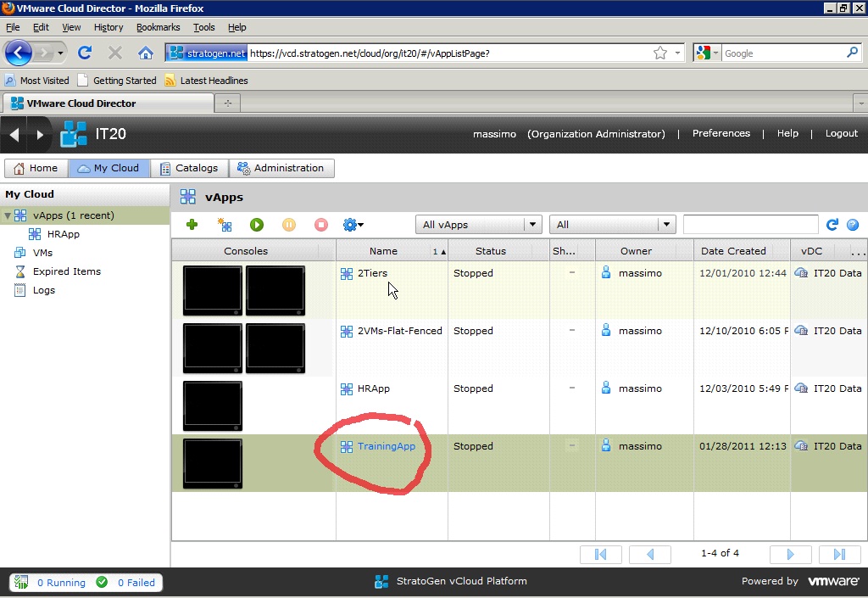868x598 pixels.
Task: Click the green Add vApp plus icon
Action: pos(192,225)
